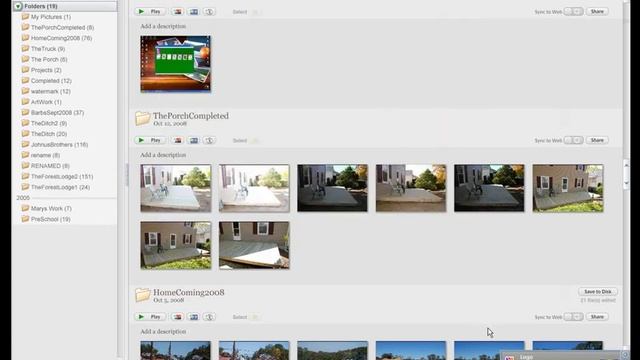Image resolution: width=640 pixels, height=360 pixels.
Task: Click scroll down arrow on right scrollbar
Action: (627, 184)
